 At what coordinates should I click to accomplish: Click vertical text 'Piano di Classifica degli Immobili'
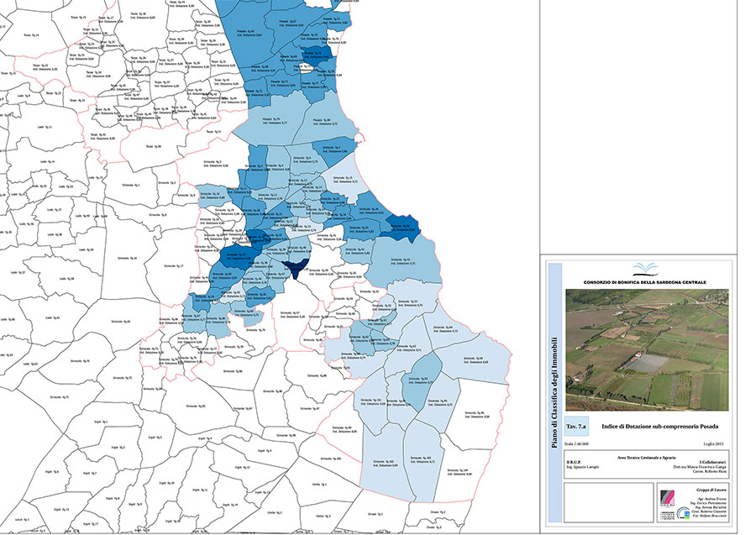pyautogui.click(x=555, y=392)
